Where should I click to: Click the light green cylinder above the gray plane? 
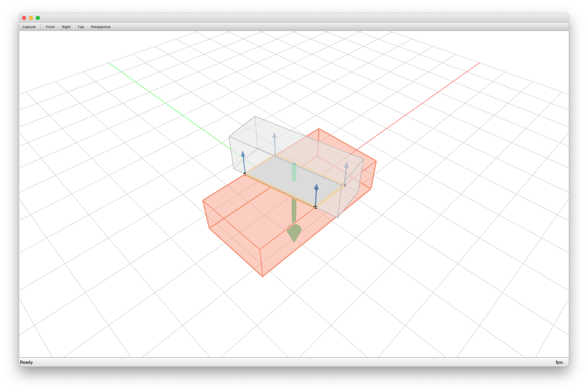(x=294, y=172)
